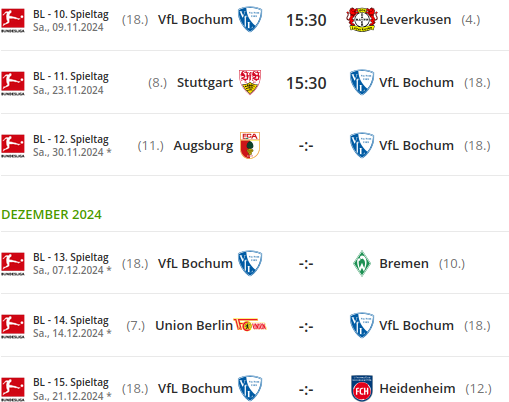This screenshot has width=509, height=402.
Task: Open the Union Berlin team link
Action: (194, 326)
